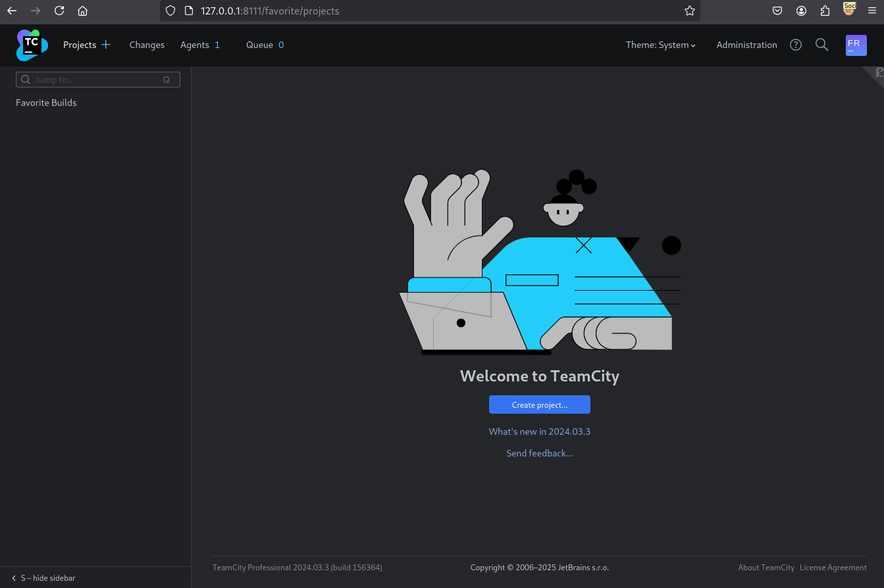Open the Agents page

195,45
